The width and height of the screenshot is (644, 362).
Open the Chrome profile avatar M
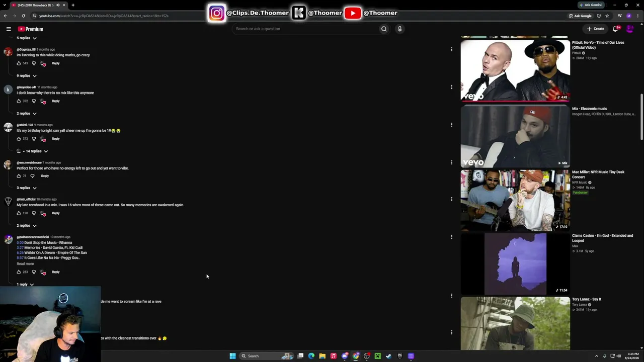point(629,16)
